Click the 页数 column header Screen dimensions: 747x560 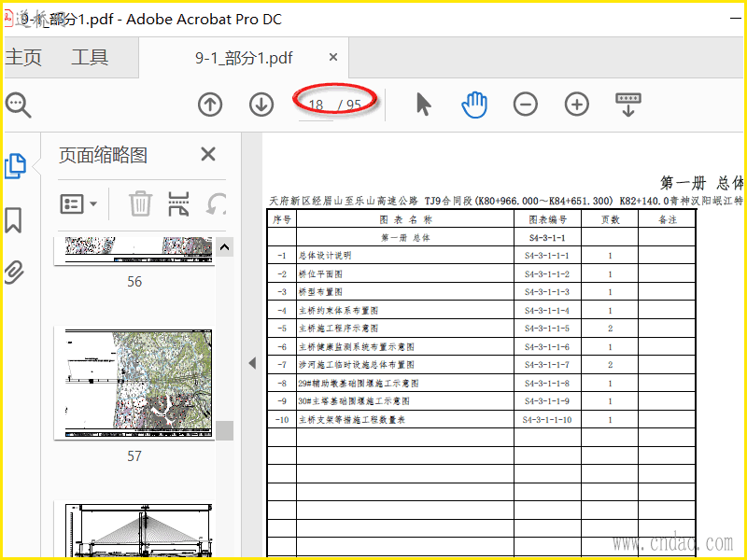pyautogui.click(x=611, y=219)
